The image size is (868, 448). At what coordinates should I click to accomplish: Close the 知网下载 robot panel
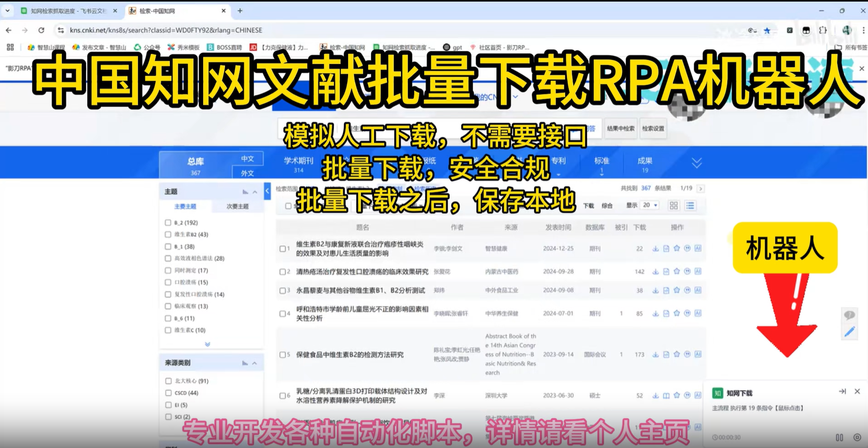[x=857, y=391]
